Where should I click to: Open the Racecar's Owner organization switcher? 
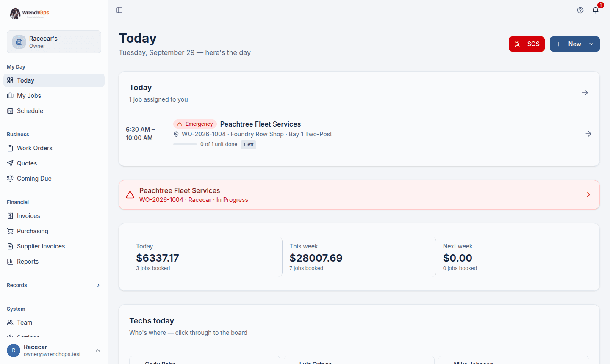click(x=54, y=42)
